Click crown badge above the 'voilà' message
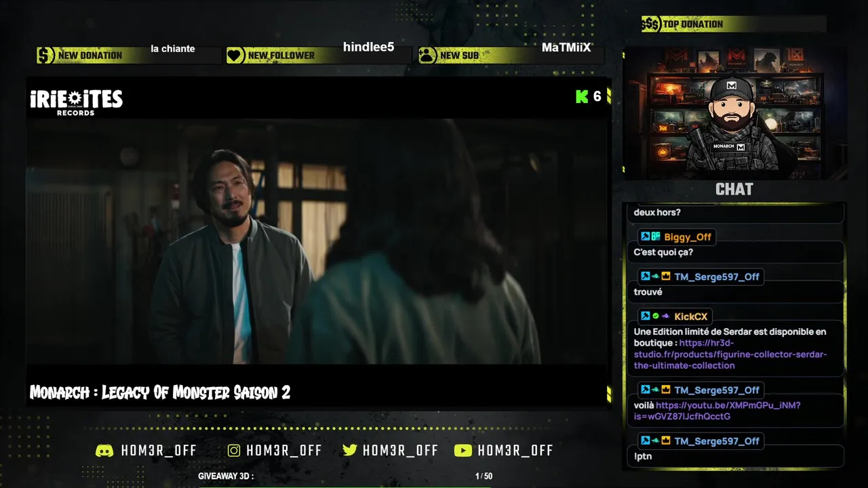The image size is (868, 488). click(666, 390)
